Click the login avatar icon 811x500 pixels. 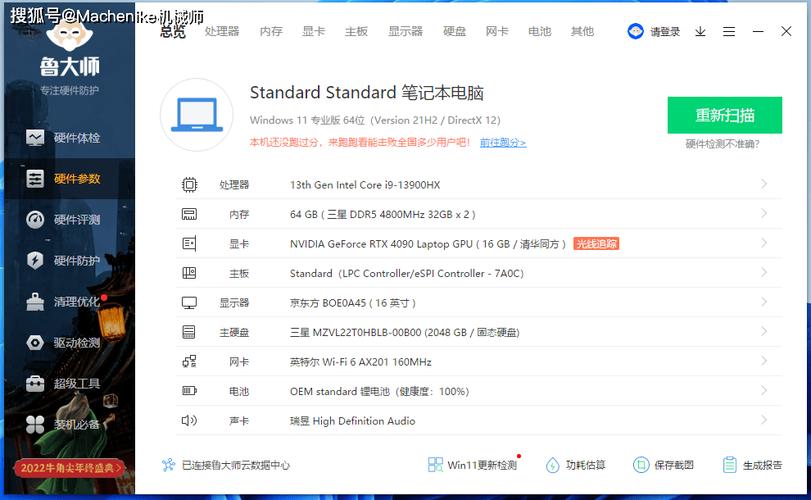click(635, 32)
